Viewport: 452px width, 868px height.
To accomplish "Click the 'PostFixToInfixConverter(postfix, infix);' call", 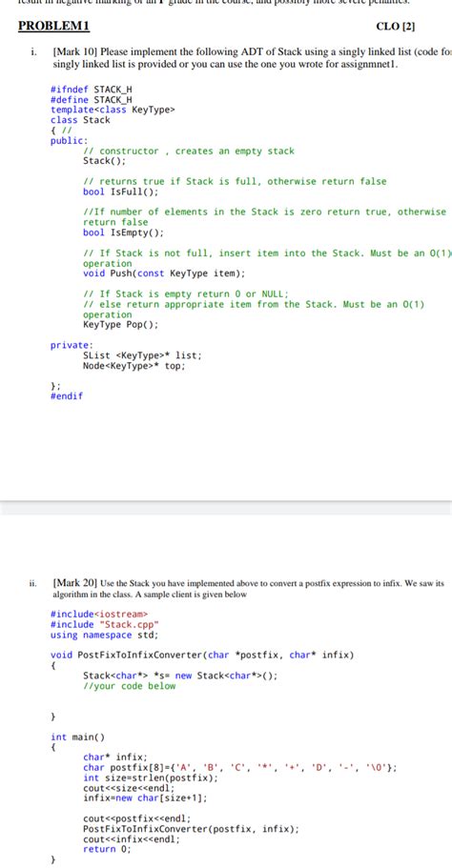I will (191, 829).
